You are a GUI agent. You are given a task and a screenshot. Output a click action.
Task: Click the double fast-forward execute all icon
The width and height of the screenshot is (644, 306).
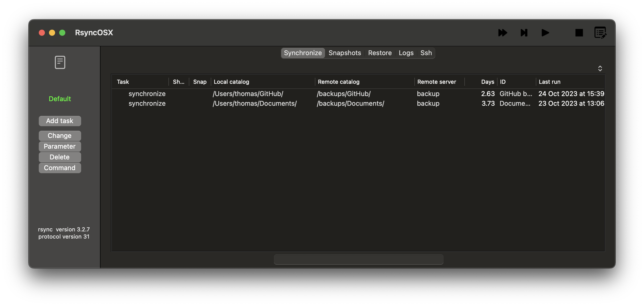(x=503, y=33)
